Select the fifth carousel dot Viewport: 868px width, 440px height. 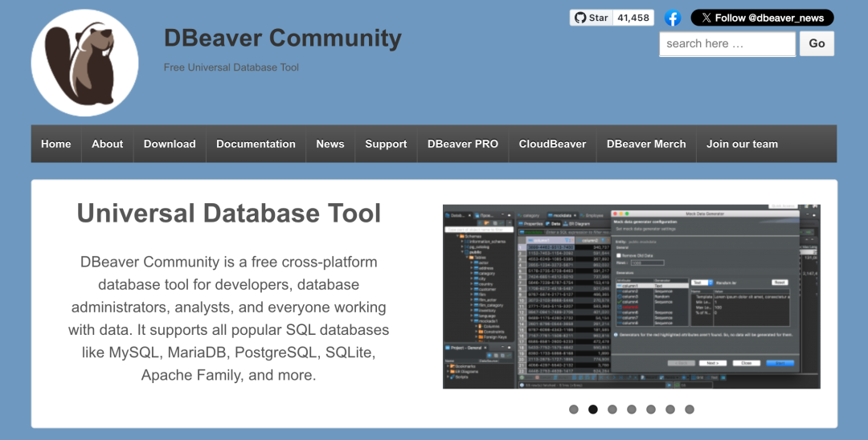651,409
